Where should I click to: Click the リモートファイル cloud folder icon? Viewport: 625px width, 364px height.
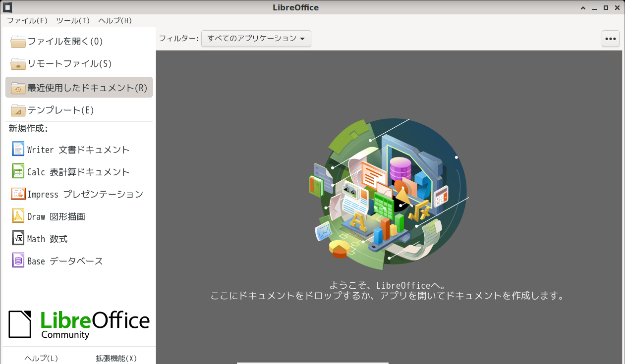[x=18, y=63]
